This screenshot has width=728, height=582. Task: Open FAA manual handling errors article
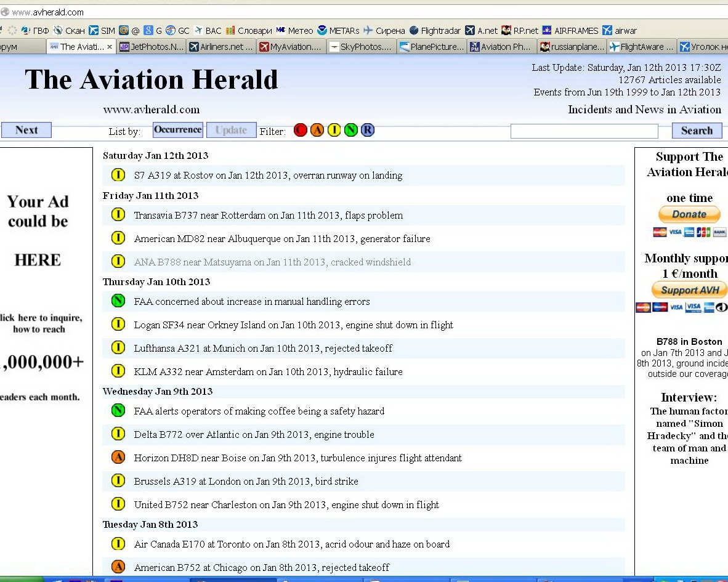pos(252,302)
